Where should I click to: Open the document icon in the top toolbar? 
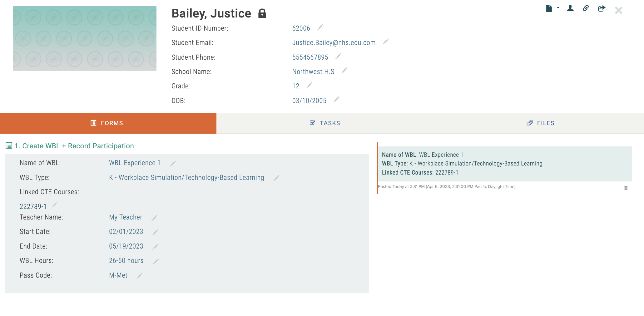549,8
